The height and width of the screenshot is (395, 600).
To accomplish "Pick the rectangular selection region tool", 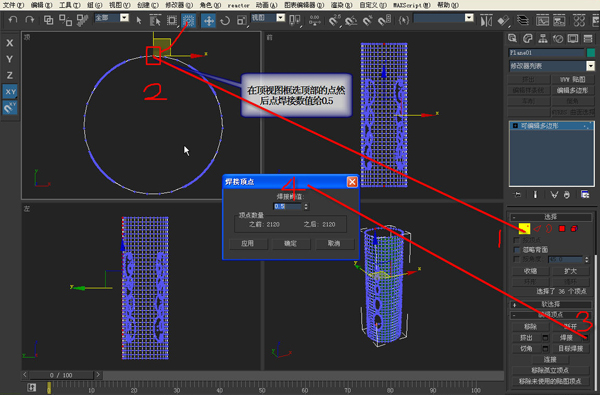I will pyautogui.click(x=172, y=20).
